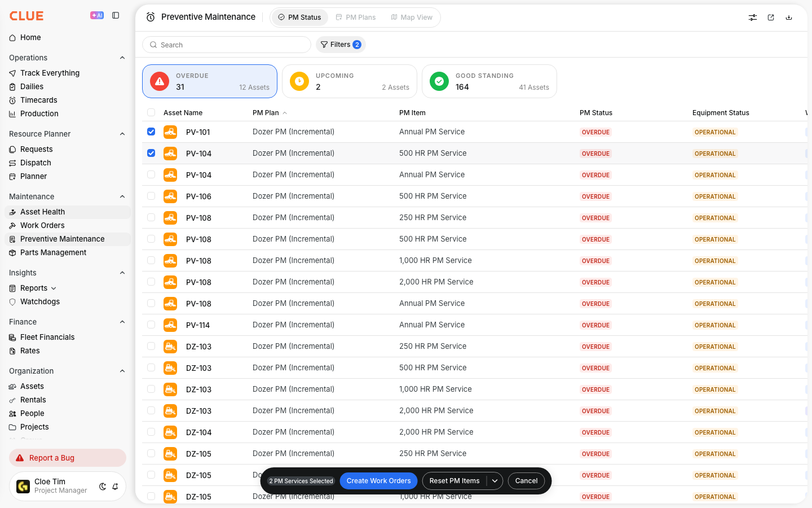The image size is (812, 508).
Task: Click the CLUE logo
Action: coord(27,16)
